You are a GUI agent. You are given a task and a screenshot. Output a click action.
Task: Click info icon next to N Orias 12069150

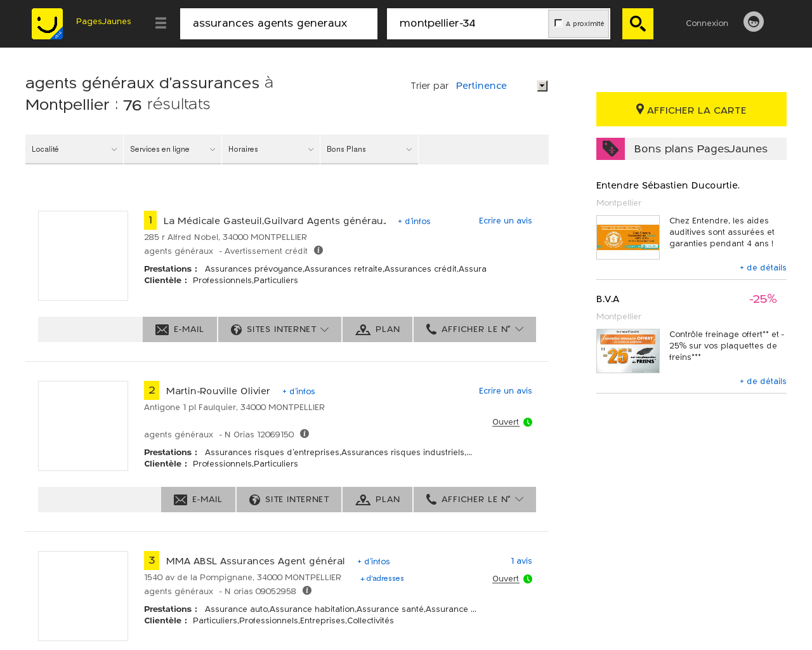click(x=304, y=434)
